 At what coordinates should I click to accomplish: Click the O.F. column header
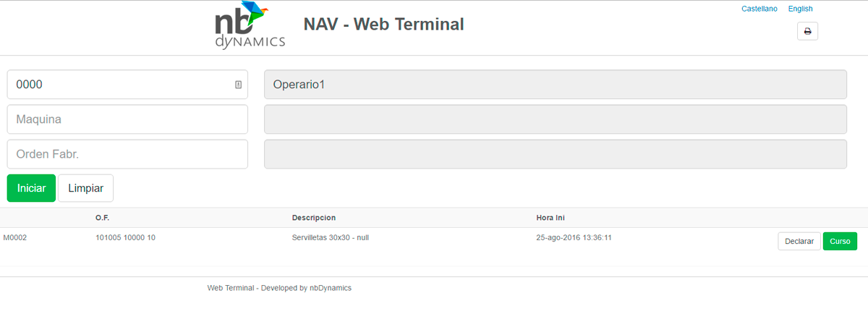pos(102,218)
